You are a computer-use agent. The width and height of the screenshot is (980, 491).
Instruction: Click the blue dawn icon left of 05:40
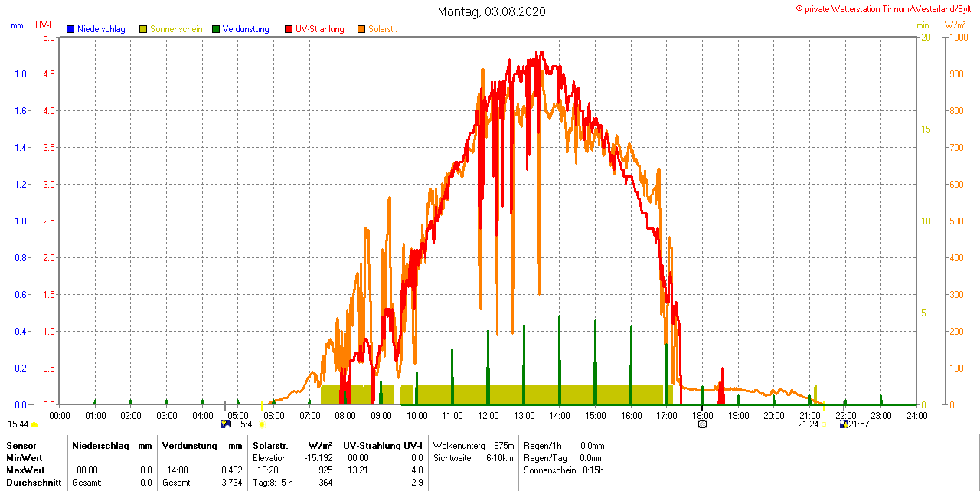(x=225, y=424)
